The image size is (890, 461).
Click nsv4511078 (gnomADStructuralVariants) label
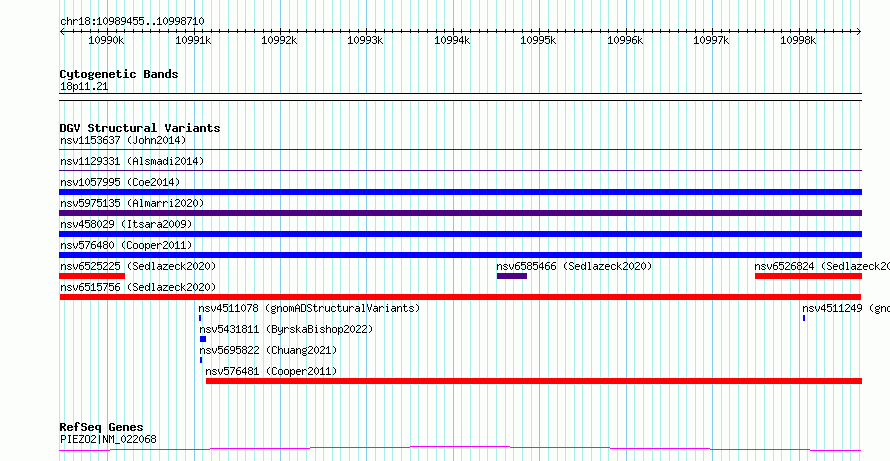click(x=309, y=308)
